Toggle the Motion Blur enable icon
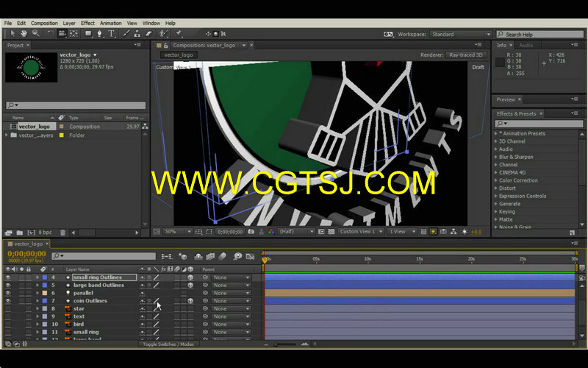 (x=223, y=256)
